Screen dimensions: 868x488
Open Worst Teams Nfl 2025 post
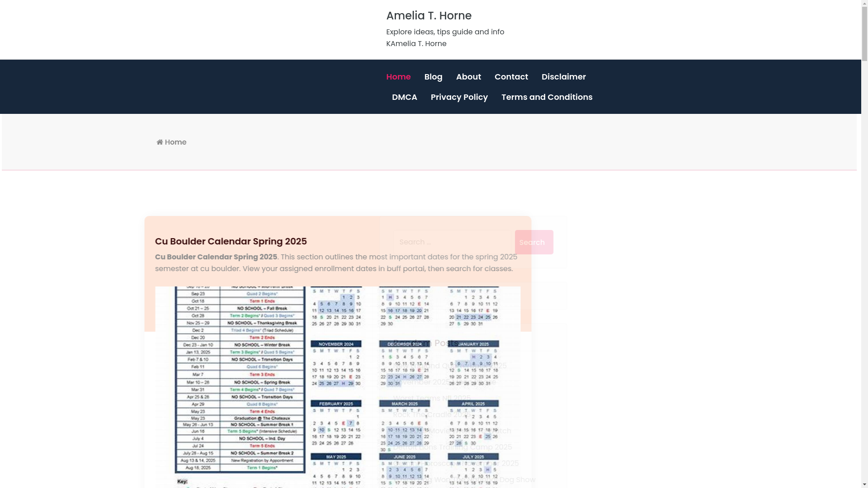pos(432,399)
